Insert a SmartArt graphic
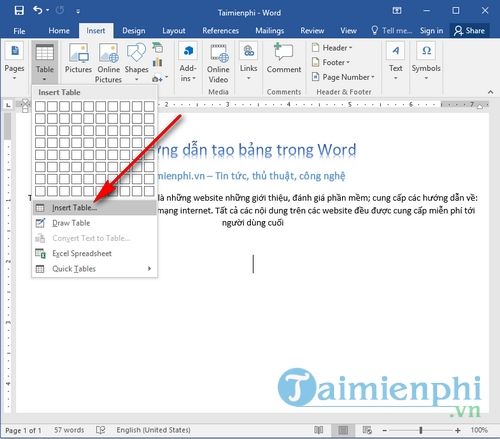 (x=158, y=48)
